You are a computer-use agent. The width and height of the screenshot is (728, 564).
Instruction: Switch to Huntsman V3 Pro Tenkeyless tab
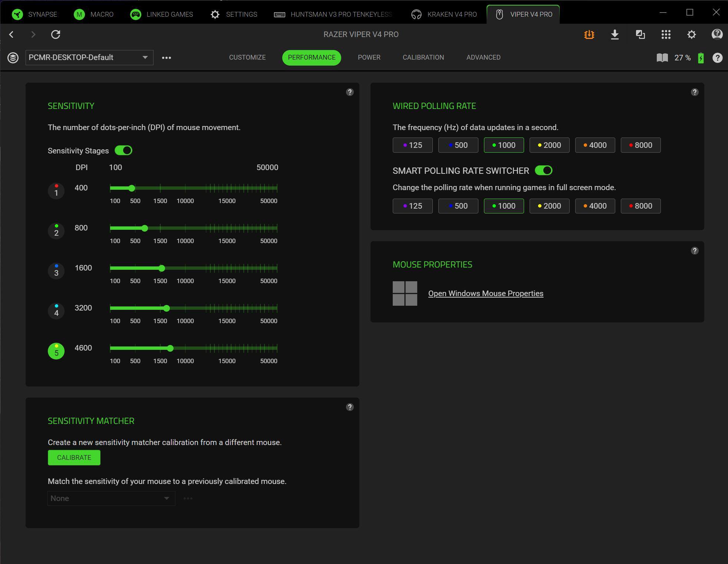click(333, 14)
